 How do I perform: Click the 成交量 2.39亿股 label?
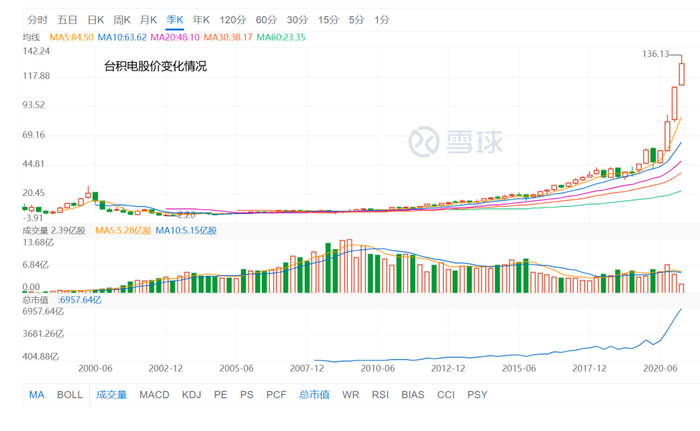pyautogui.click(x=54, y=230)
